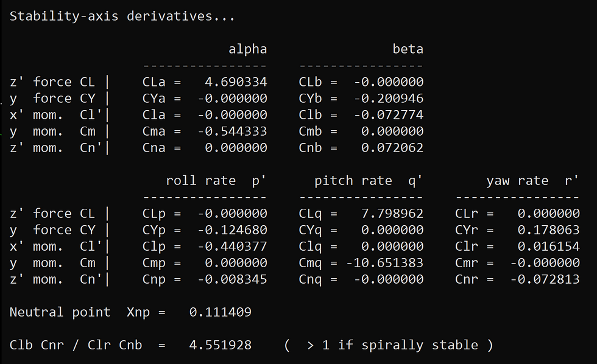Click the spiral stability ratio 4.551928
597x364 pixels.
coord(221,345)
